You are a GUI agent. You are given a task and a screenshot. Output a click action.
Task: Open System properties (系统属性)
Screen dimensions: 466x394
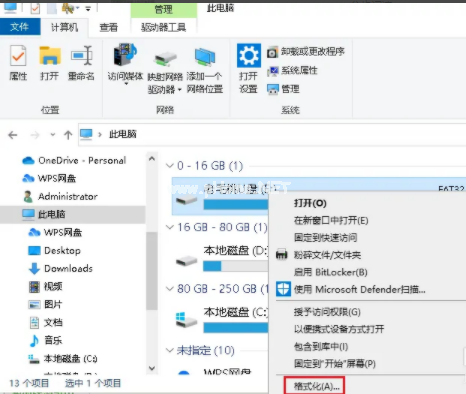292,71
